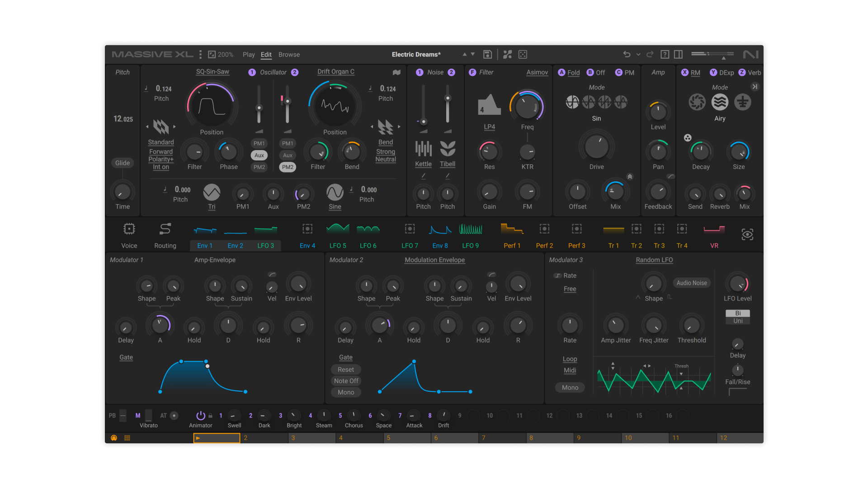Open the Asimov filter type dropdown
The width and height of the screenshot is (868, 488).
tap(537, 72)
